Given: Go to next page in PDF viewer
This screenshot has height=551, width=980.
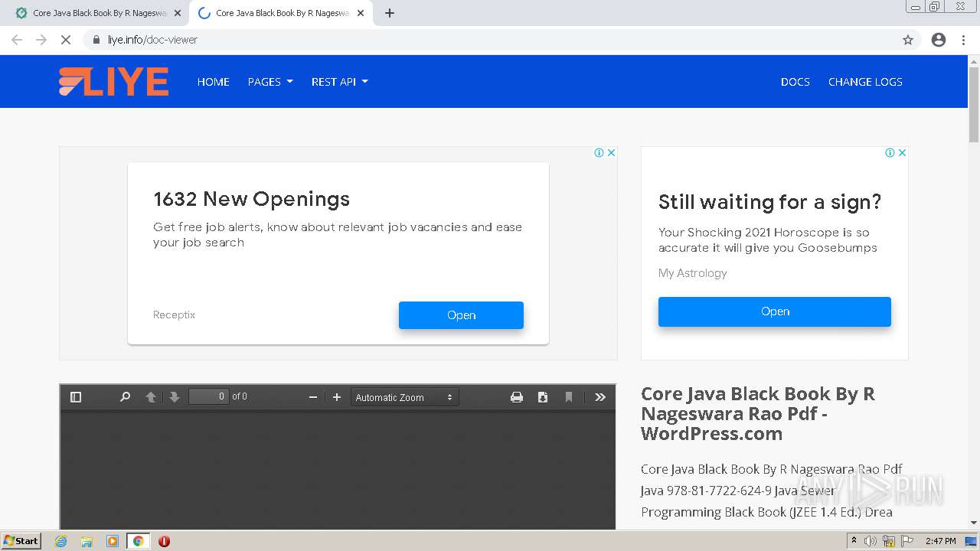Looking at the screenshot, I should tap(175, 396).
